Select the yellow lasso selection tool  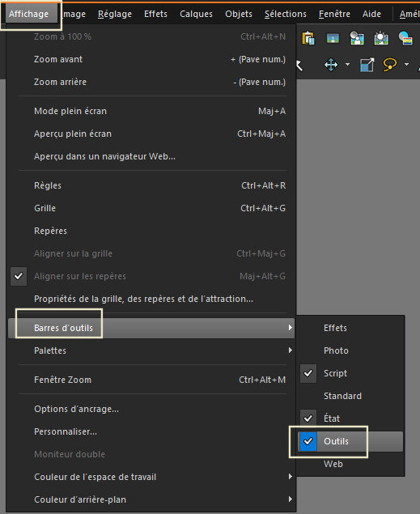click(x=390, y=65)
